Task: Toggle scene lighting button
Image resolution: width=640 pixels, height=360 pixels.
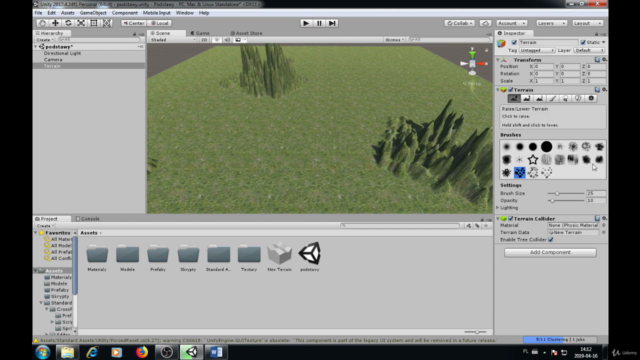Action: tap(217, 40)
